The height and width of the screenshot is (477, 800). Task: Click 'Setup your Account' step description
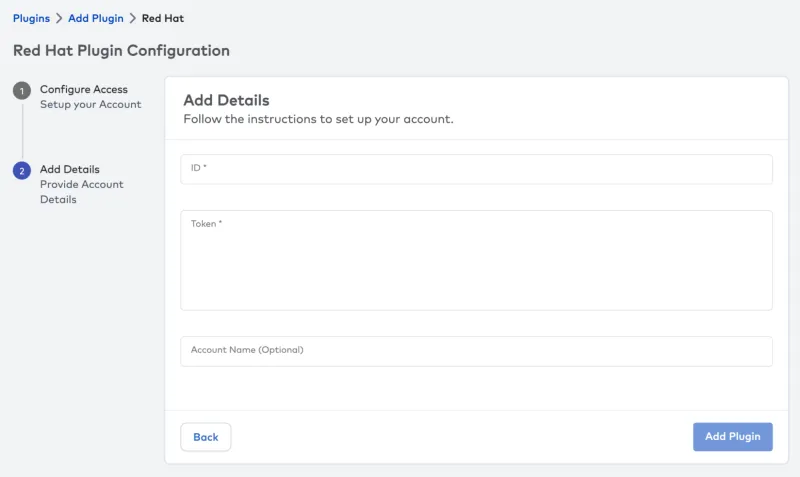(90, 105)
